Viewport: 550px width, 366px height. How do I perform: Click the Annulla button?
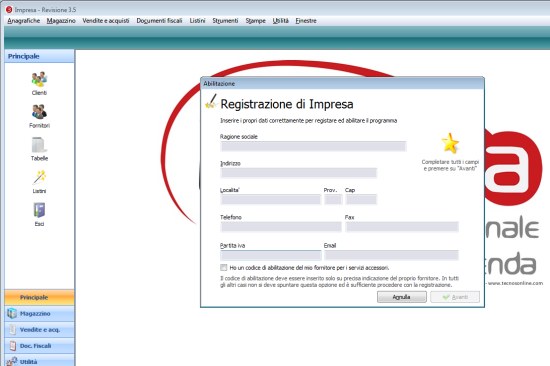[402, 297]
